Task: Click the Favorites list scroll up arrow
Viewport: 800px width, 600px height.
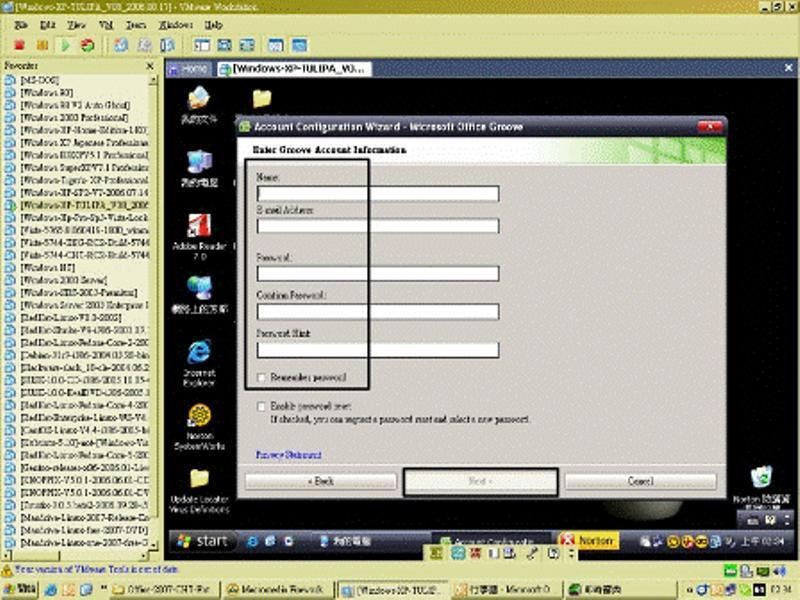Action: pyautogui.click(x=153, y=81)
